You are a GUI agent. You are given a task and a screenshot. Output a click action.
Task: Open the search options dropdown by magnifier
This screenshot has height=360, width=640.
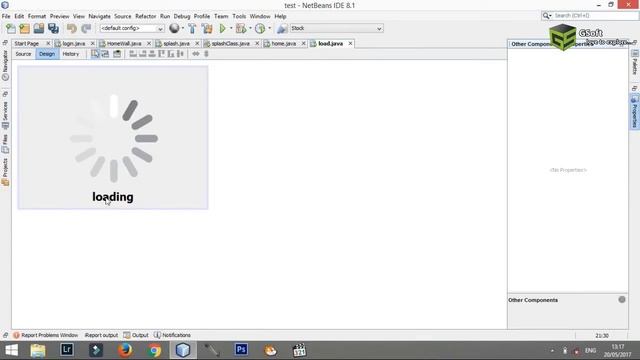tap(547, 16)
